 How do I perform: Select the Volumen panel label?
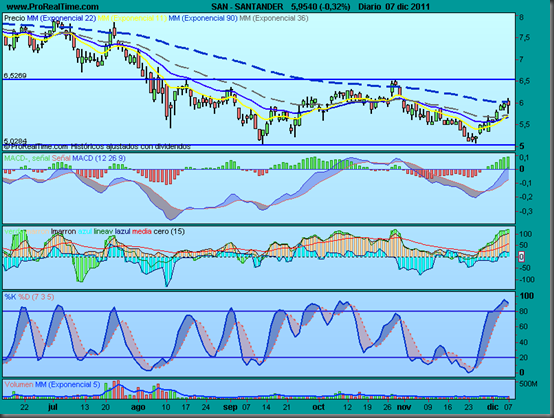(x=19, y=384)
